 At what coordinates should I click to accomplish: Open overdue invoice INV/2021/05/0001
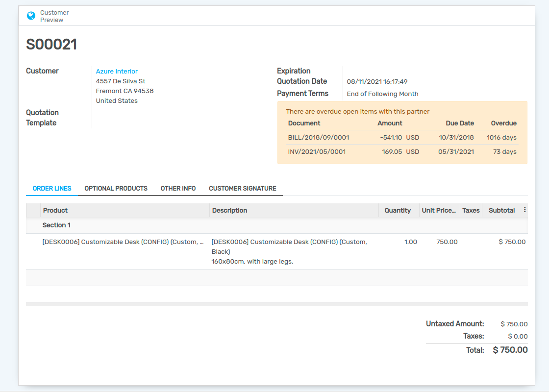tap(317, 151)
